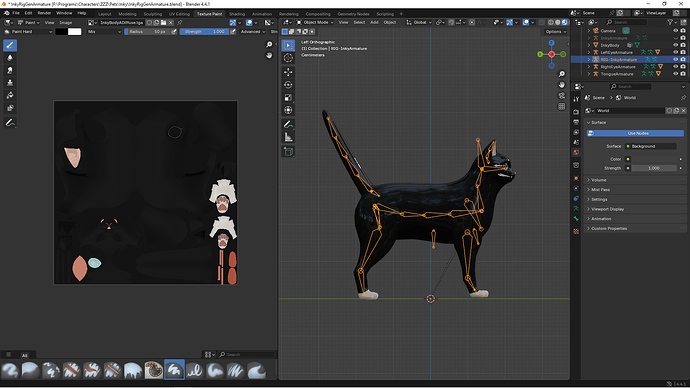
Task: Click the white secondary color swatch
Action: click(x=75, y=32)
